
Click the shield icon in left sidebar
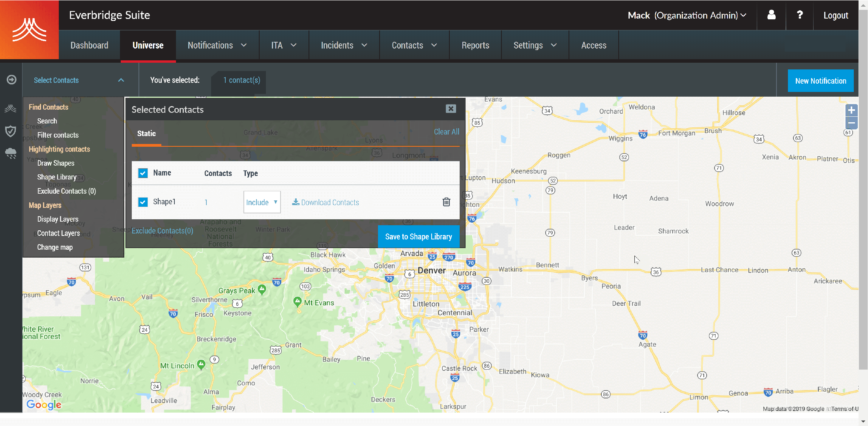11,131
